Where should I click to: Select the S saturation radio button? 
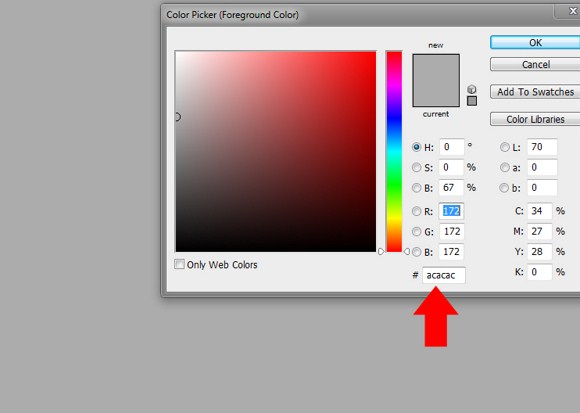click(x=417, y=167)
